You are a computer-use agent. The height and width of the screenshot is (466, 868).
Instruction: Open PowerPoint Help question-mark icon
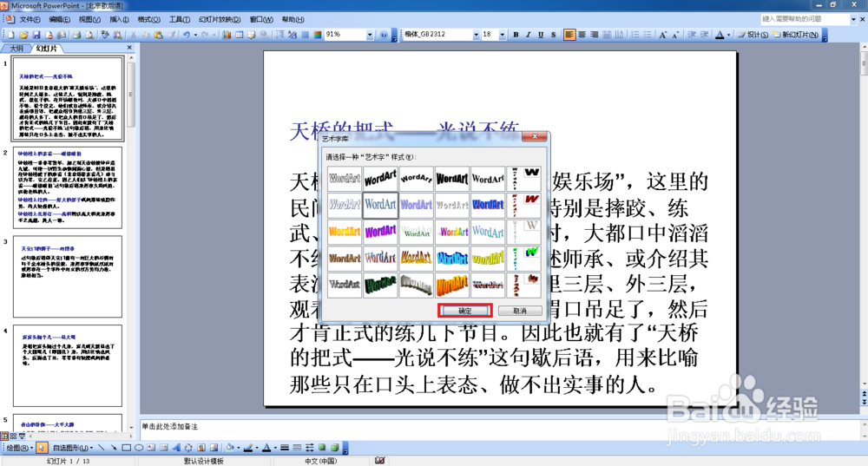tap(384, 35)
